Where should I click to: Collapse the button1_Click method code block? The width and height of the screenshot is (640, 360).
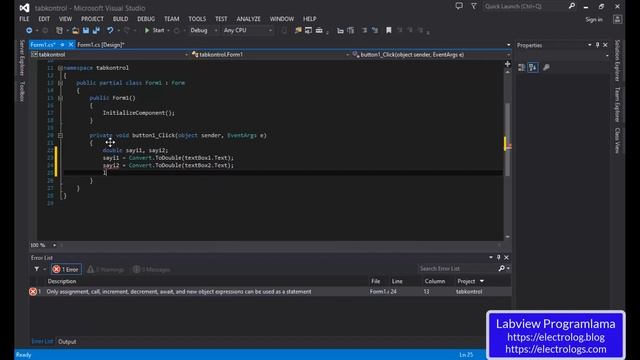60,136
